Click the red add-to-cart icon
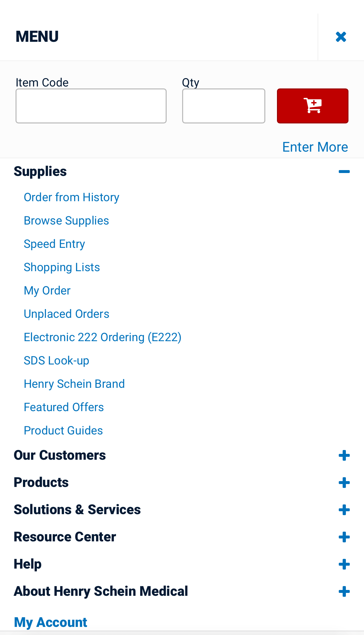The height and width of the screenshot is (635, 364). pos(312,106)
